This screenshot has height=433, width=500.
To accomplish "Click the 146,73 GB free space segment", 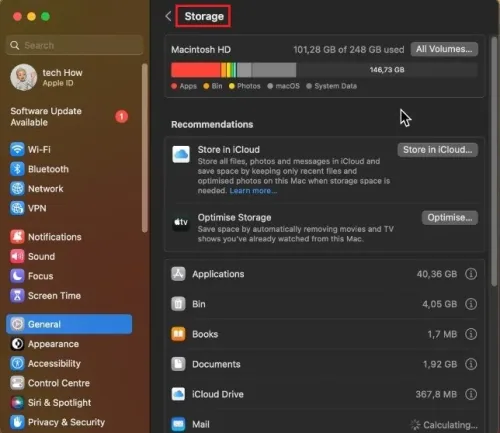I will click(387, 70).
